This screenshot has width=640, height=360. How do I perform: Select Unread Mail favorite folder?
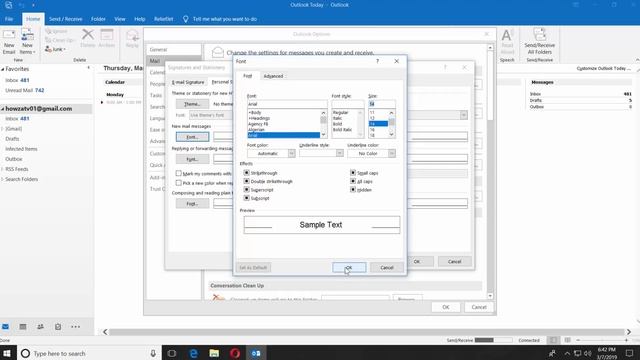click(24, 90)
